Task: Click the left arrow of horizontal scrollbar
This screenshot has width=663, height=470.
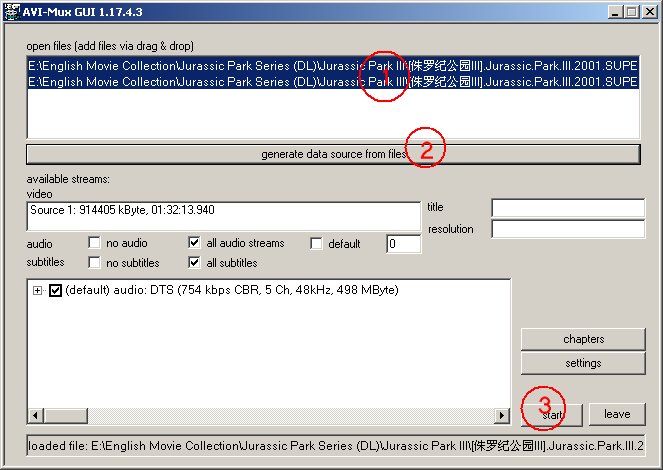Action: coord(36,415)
